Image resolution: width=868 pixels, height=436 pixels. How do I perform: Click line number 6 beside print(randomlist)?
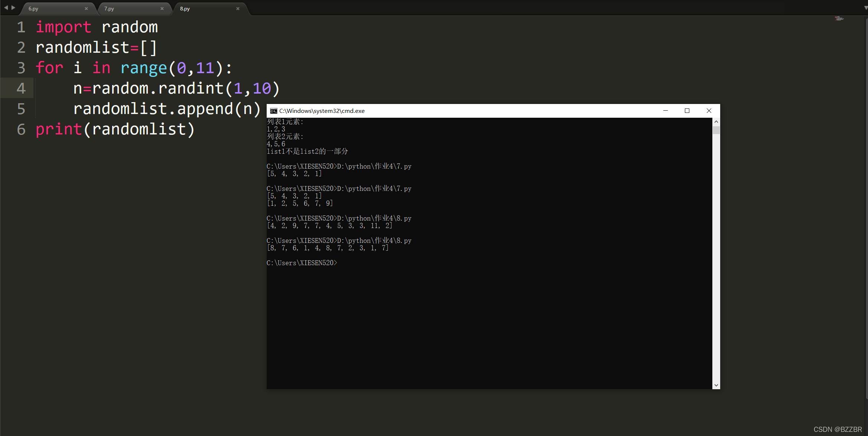point(21,129)
